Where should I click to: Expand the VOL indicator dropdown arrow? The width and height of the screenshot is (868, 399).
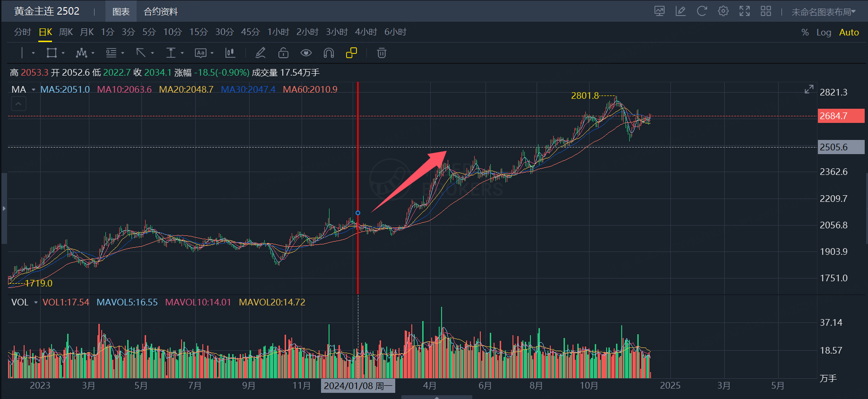tap(35, 303)
